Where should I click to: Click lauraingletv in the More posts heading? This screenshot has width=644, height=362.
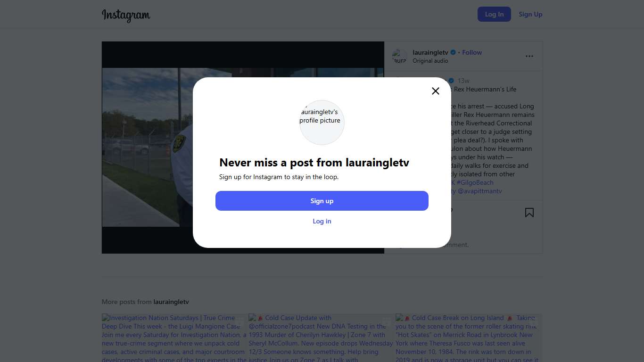171,302
